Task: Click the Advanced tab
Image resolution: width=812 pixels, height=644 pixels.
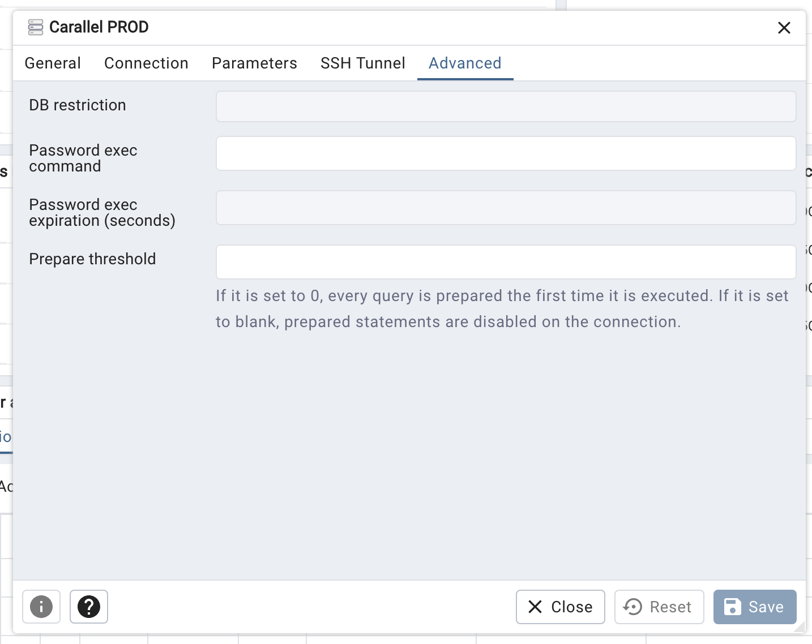Action: pos(465,63)
